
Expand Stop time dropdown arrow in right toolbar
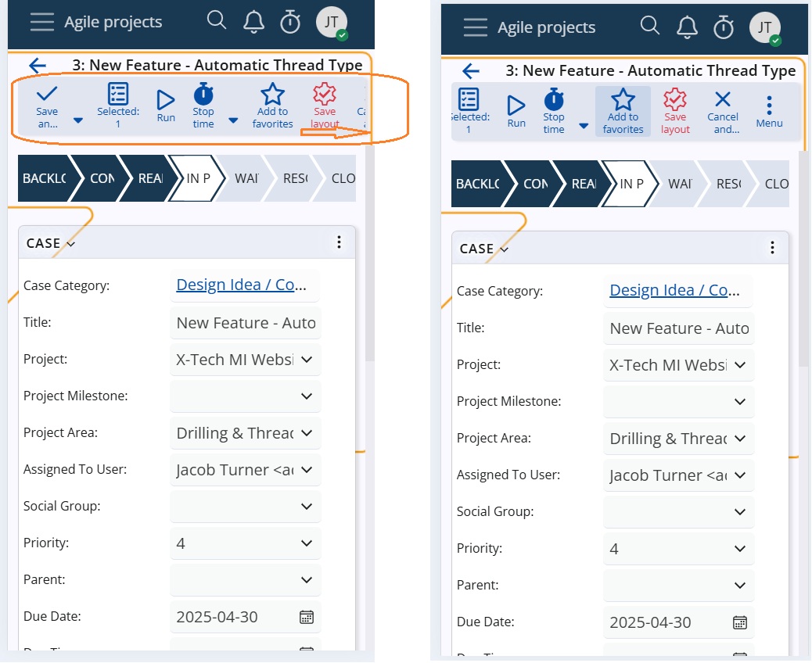pyautogui.click(x=584, y=126)
